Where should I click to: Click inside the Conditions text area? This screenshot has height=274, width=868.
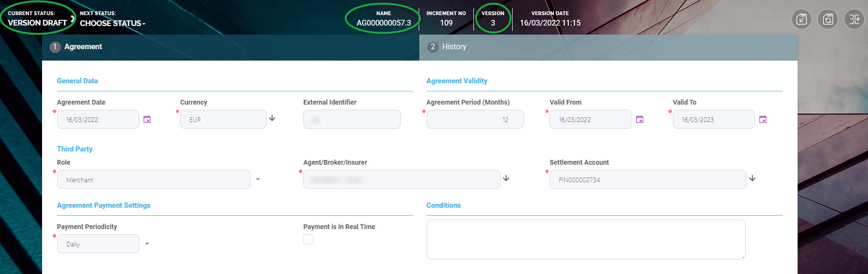pyautogui.click(x=585, y=239)
